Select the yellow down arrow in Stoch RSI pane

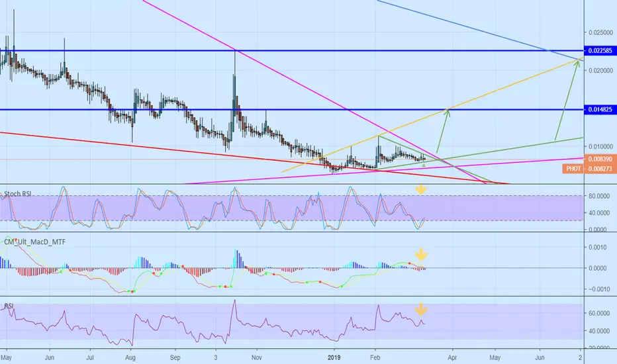point(420,190)
